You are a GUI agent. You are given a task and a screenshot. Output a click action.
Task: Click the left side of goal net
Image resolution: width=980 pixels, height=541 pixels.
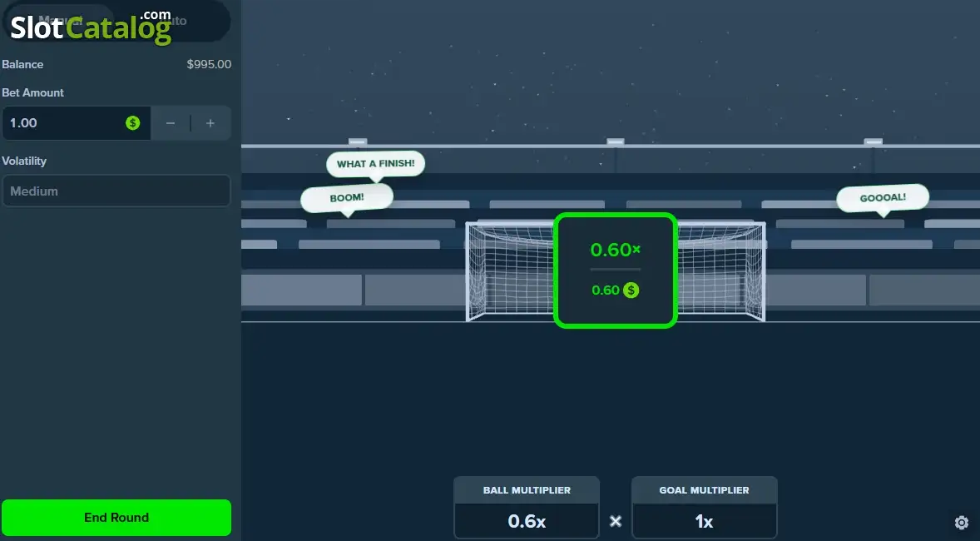[x=510, y=272]
